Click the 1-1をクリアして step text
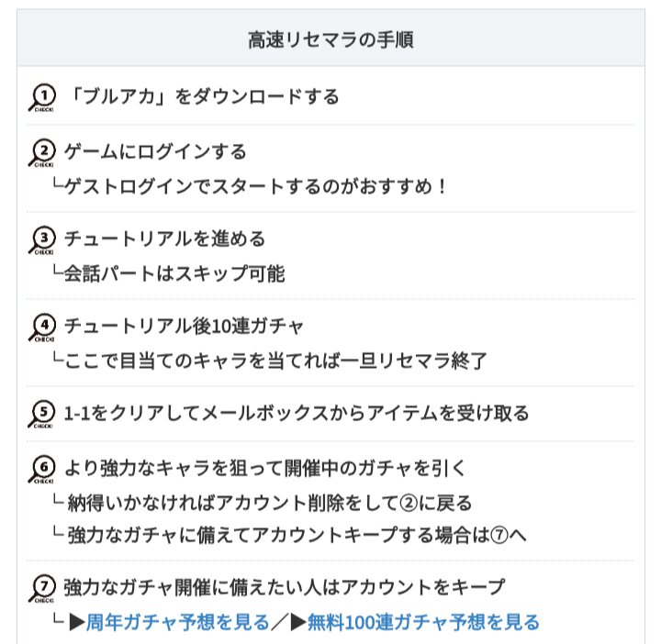The width and height of the screenshot is (661, 644). (296, 413)
